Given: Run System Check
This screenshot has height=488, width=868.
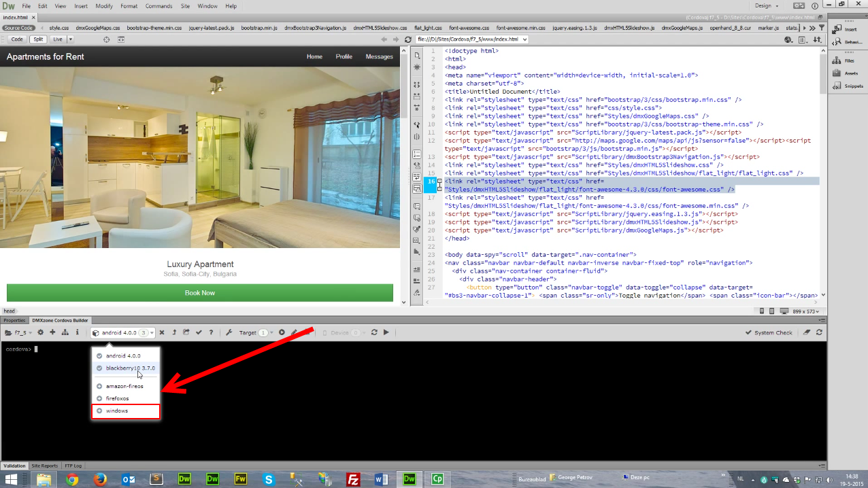Looking at the screenshot, I should click(769, 332).
